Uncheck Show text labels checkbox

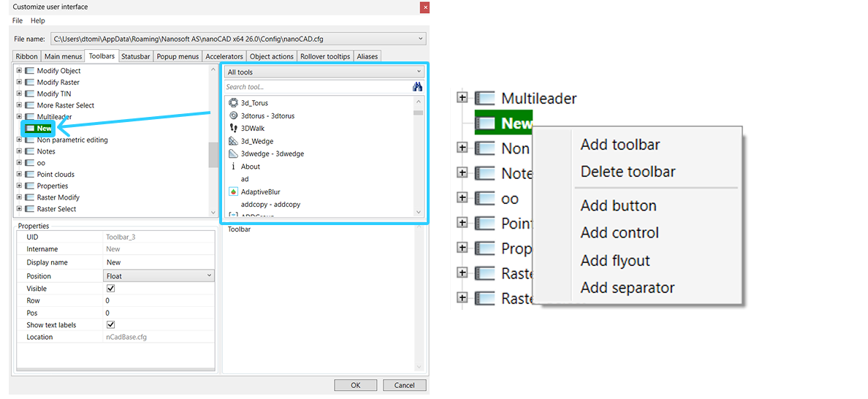(x=111, y=324)
